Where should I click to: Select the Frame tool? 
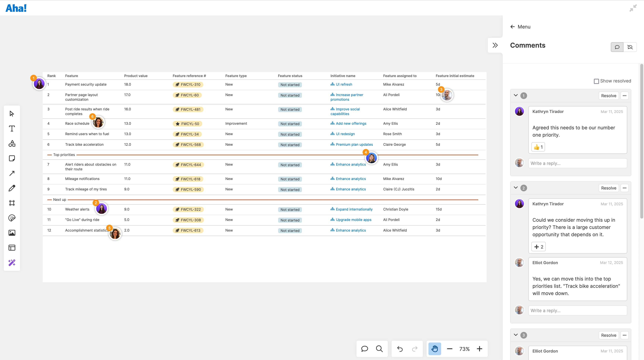12,203
